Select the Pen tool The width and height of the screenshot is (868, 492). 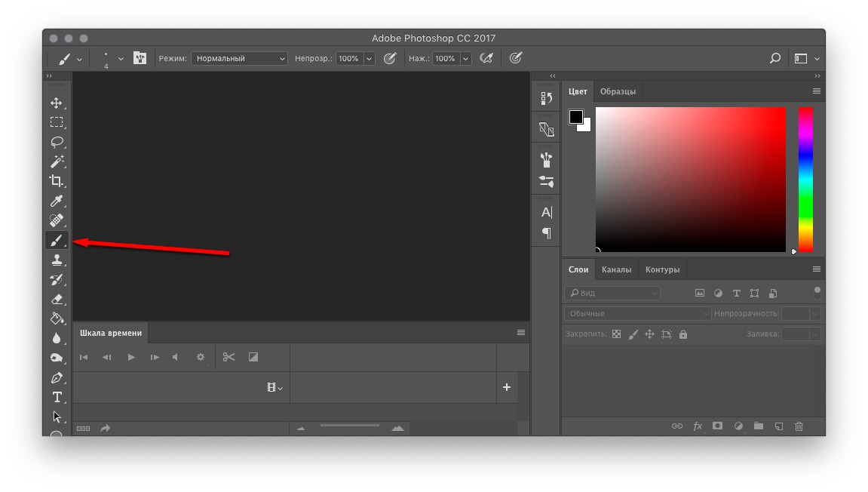(x=57, y=377)
